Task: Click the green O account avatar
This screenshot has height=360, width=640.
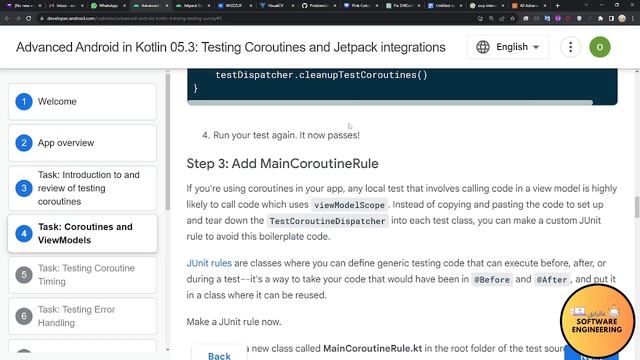Action: 600,47
